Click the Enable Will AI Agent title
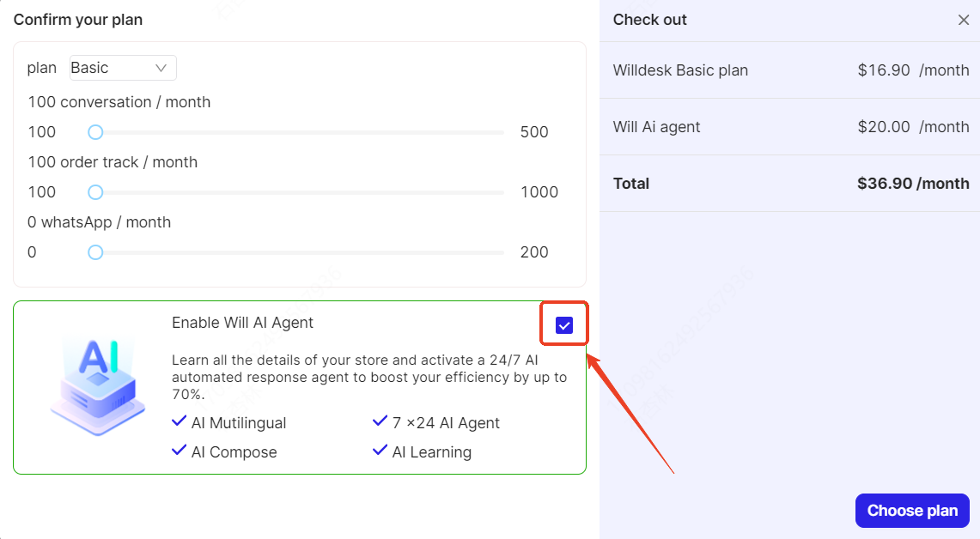Viewport: 980px width, 539px height. click(242, 323)
